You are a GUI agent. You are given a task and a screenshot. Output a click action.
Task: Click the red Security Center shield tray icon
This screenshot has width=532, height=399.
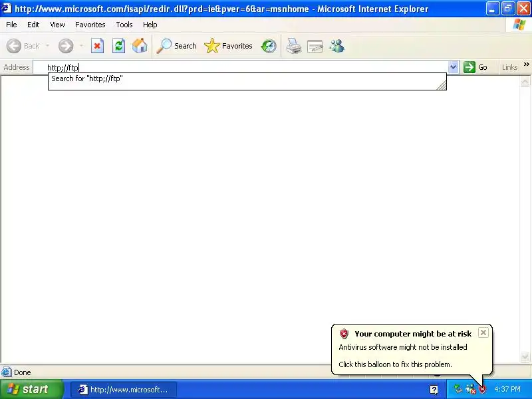point(482,389)
